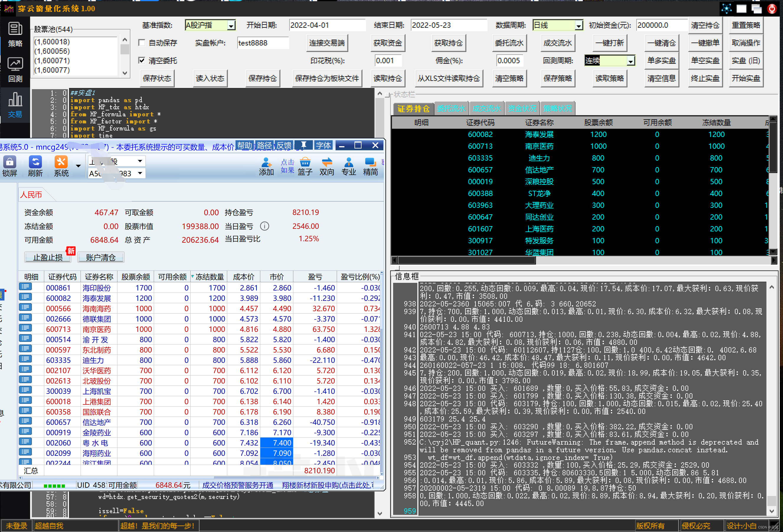
Task: Open the 回测 backtest sidebar icon
Action: [15, 70]
